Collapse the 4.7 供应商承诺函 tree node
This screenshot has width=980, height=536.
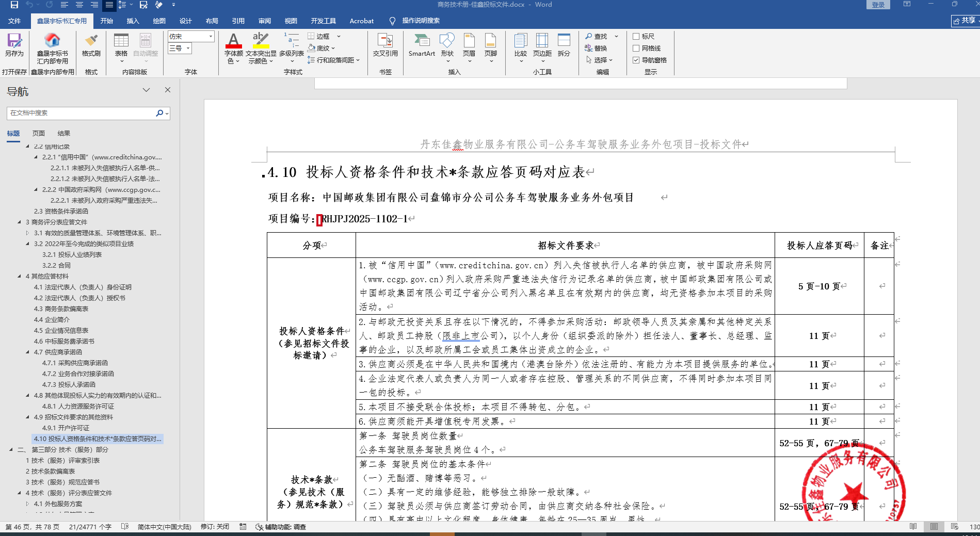coord(28,352)
